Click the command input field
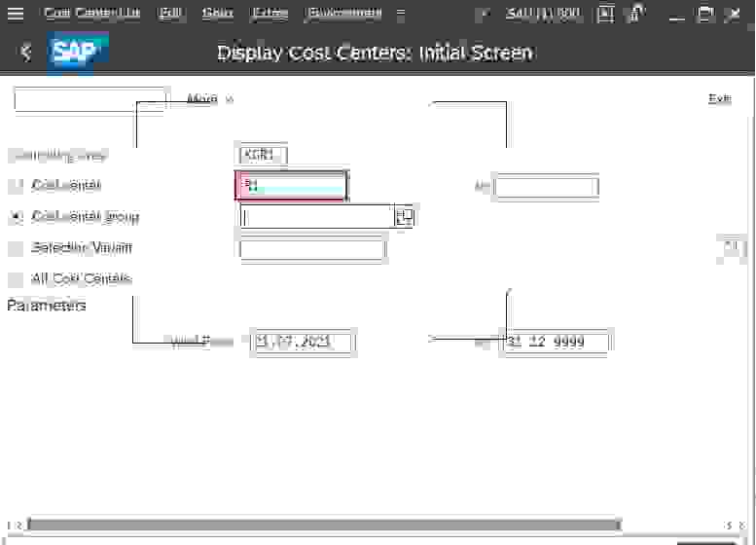 90,100
